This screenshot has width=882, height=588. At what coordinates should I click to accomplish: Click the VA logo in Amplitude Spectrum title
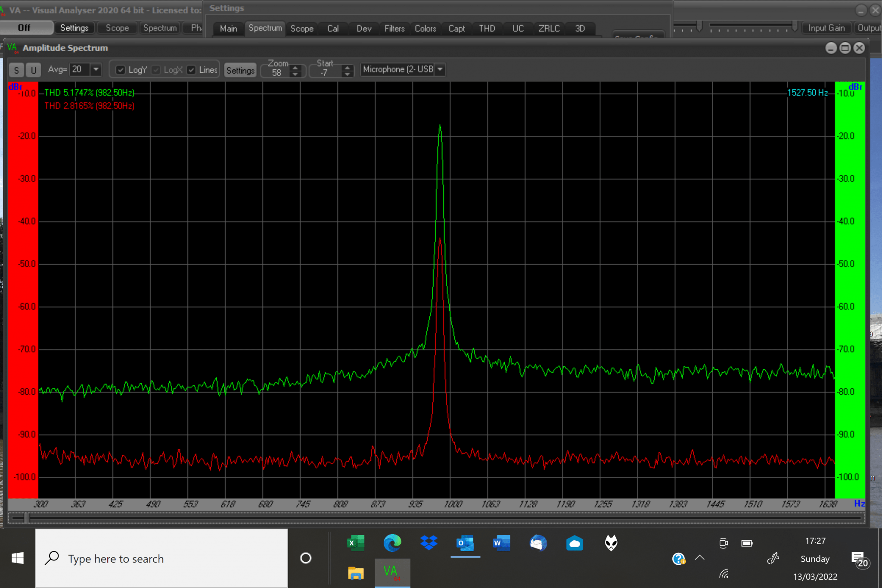pos(12,48)
